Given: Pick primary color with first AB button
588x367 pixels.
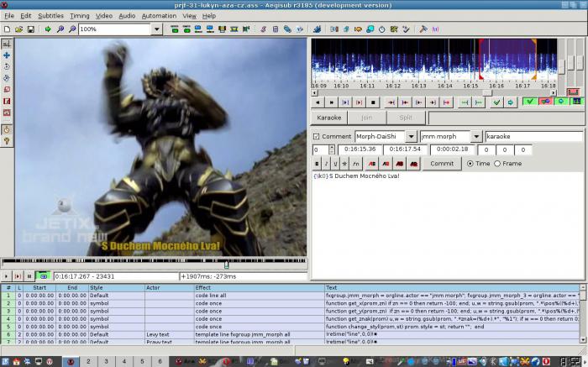Looking at the screenshot, I should 371,164.
